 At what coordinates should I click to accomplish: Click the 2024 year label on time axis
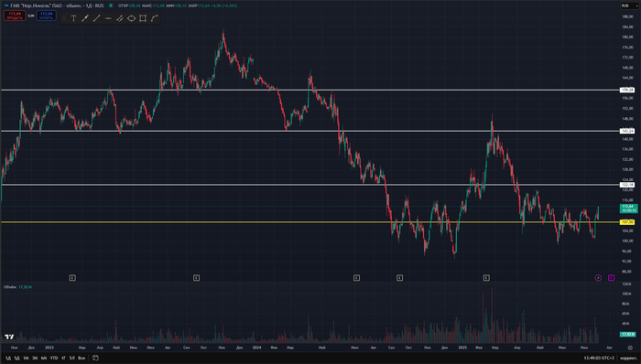256,348
